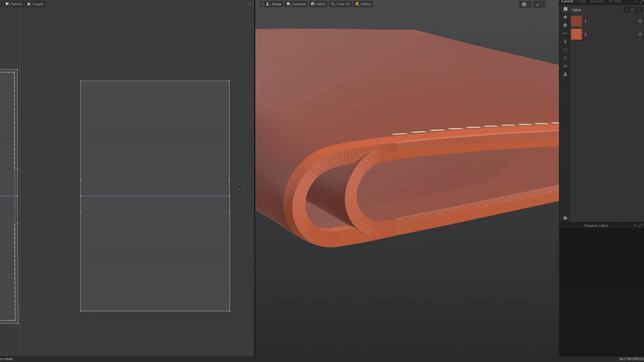Click the diamond-shaped icon below Fabric icon

pos(565,17)
